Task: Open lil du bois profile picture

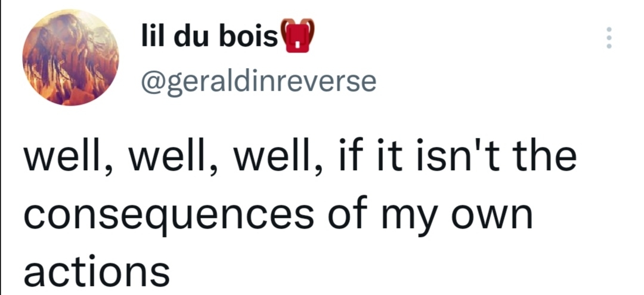Action: (x=70, y=57)
